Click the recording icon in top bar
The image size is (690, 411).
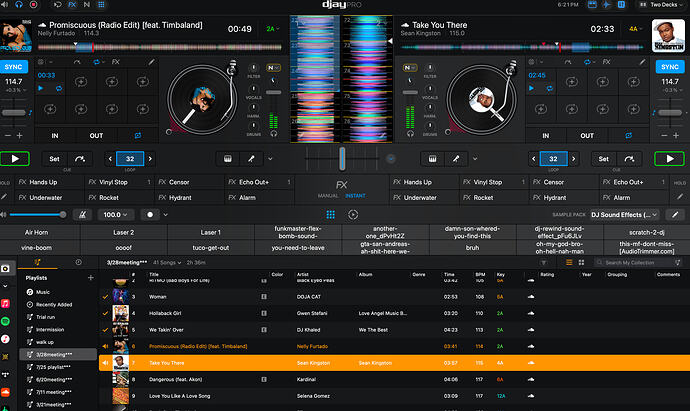(x=33, y=5)
